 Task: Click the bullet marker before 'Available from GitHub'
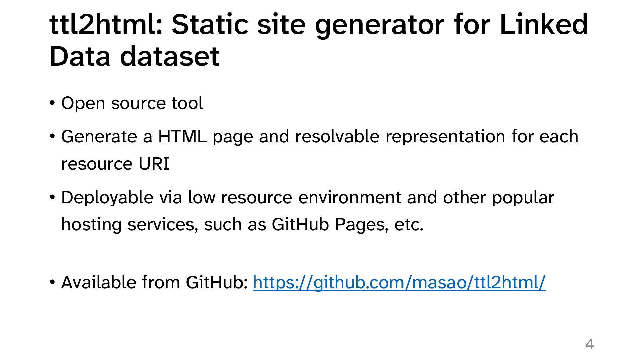pyautogui.click(x=52, y=282)
